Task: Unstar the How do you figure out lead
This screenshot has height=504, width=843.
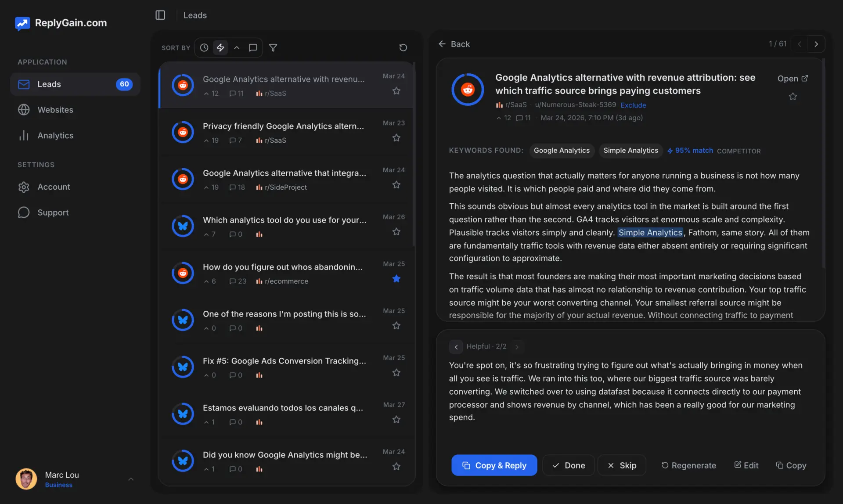Action: pos(396,279)
